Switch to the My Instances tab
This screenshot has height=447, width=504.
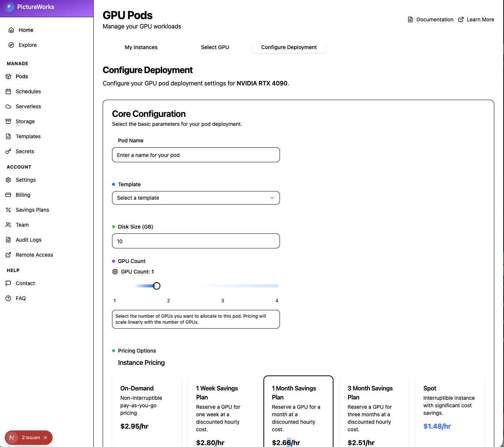[x=141, y=47]
